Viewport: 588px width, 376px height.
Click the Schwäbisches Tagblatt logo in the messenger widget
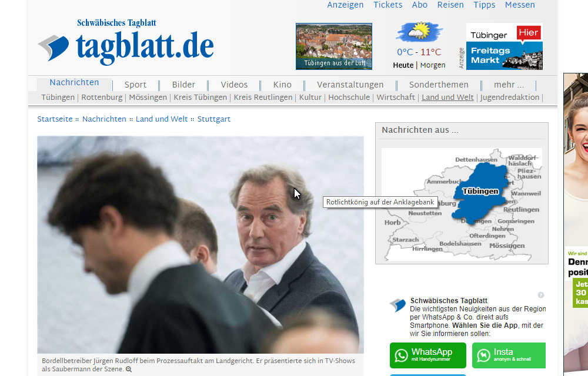[x=398, y=305]
